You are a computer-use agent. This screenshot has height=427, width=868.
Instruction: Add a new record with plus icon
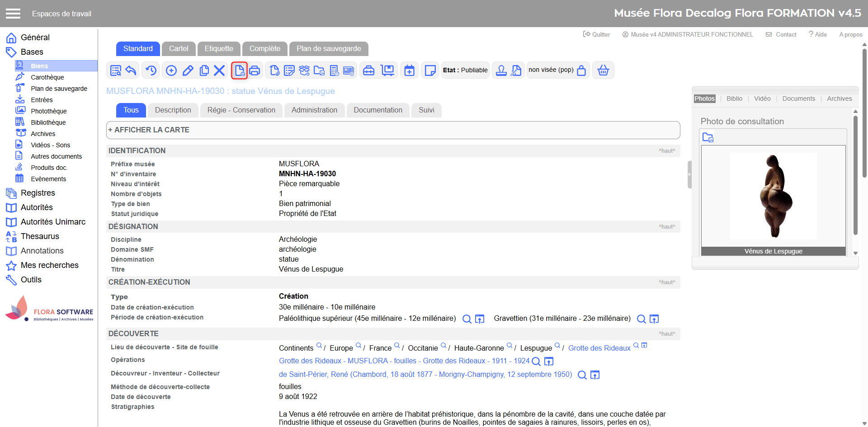[171, 70]
